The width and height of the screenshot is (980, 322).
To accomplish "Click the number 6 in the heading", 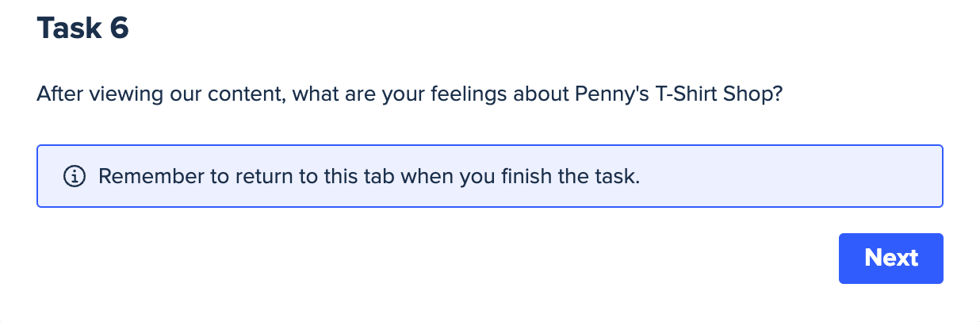I will tap(119, 29).
